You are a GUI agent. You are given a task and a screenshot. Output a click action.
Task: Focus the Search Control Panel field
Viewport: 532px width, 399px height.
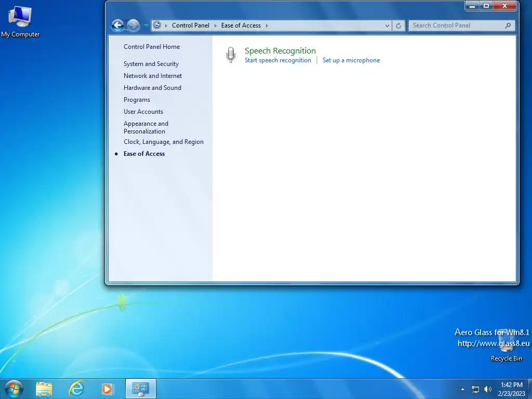(461, 25)
